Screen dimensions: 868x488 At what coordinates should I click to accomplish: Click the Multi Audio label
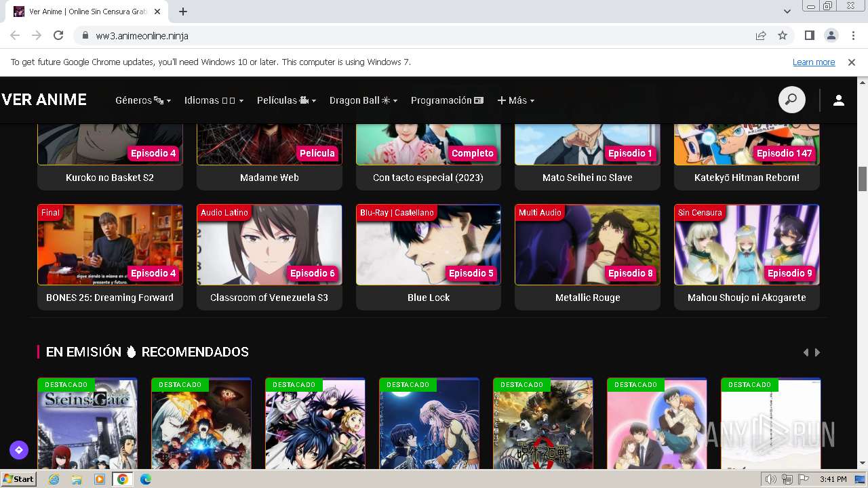[x=540, y=213]
